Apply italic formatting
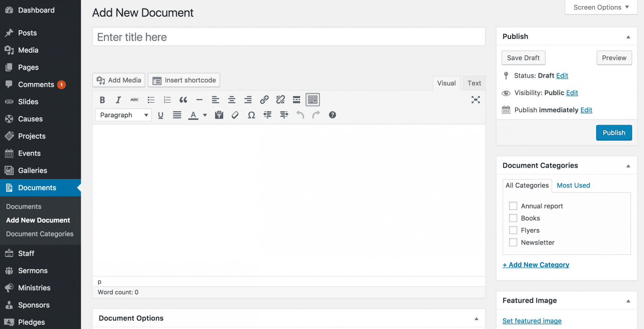644x329 pixels. click(118, 100)
